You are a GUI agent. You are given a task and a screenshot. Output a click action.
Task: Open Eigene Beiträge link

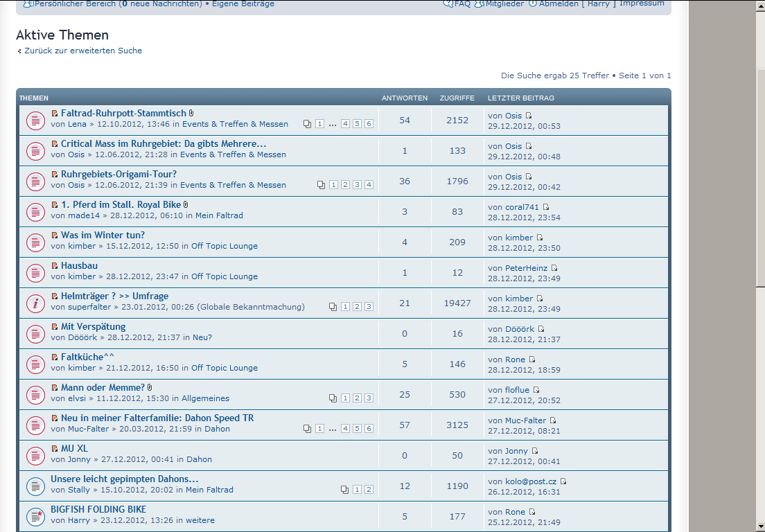[x=243, y=3]
